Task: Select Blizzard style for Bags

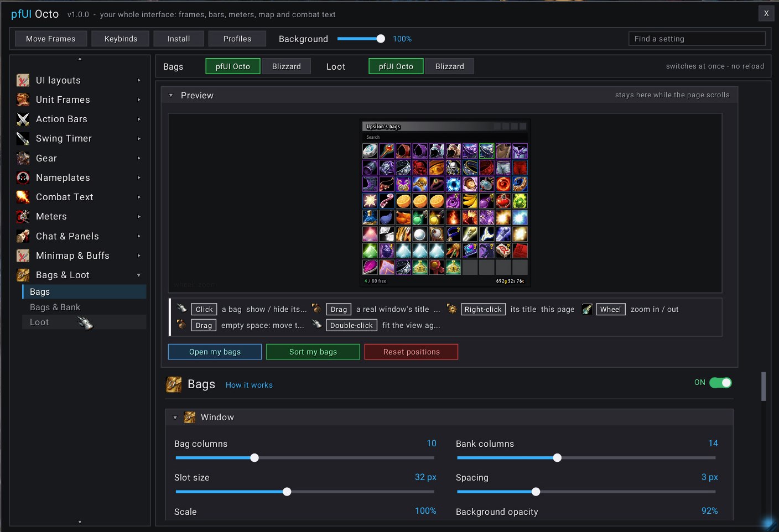Action: point(287,66)
